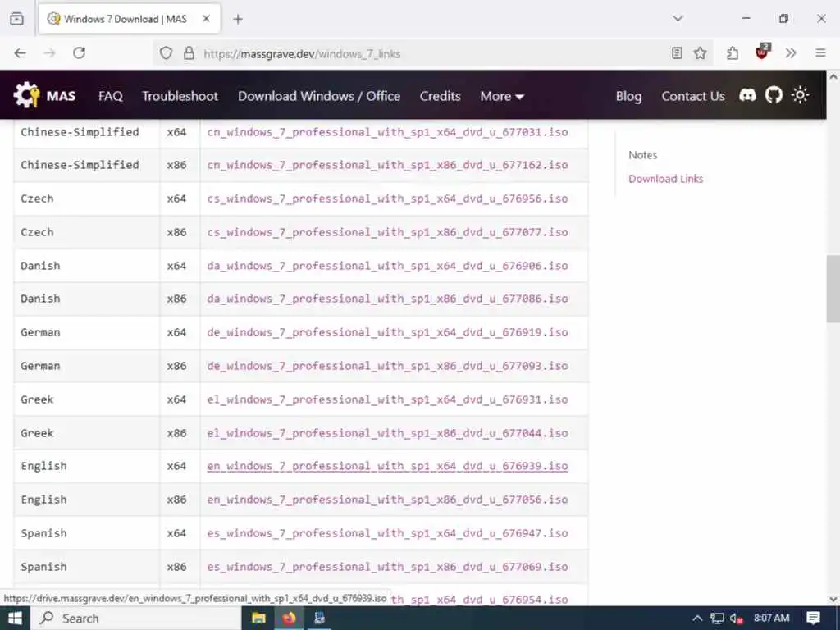This screenshot has width=840, height=630.
Task: Open the extensions puzzle icon
Action: 733,53
